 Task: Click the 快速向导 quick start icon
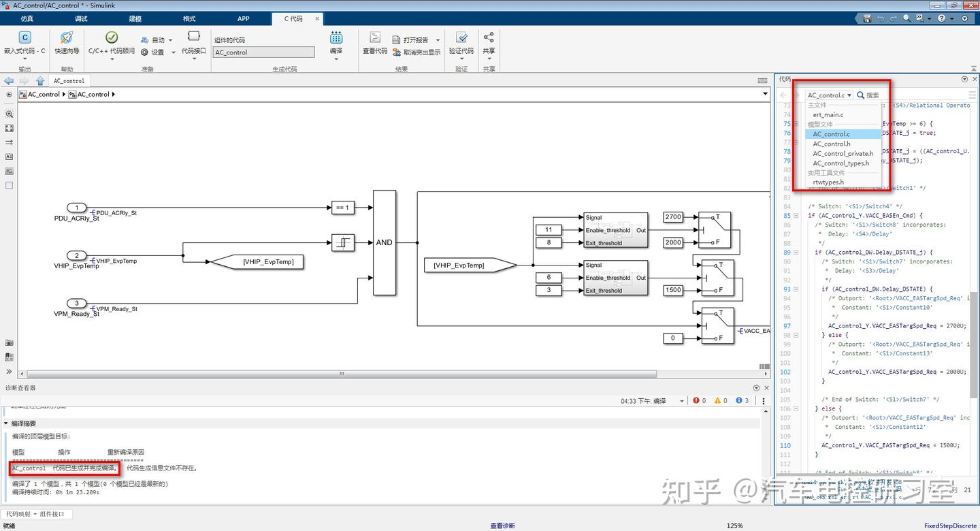pos(66,42)
